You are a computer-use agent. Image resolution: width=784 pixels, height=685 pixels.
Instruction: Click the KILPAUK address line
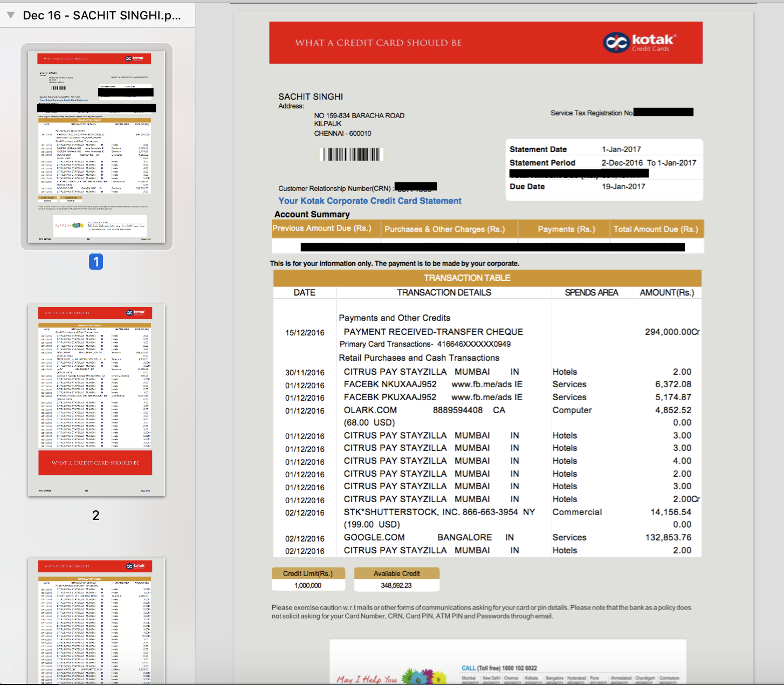tap(328, 124)
